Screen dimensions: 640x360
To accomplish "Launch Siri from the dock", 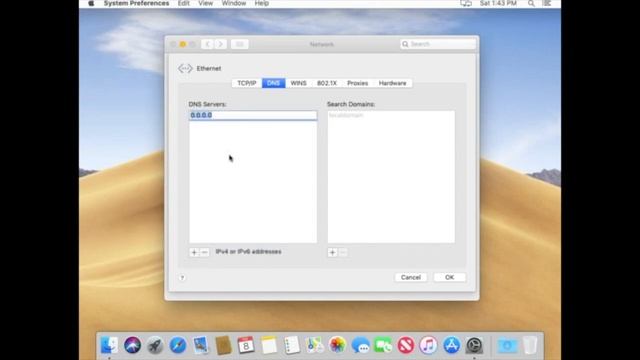I will (x=132, y=345).
